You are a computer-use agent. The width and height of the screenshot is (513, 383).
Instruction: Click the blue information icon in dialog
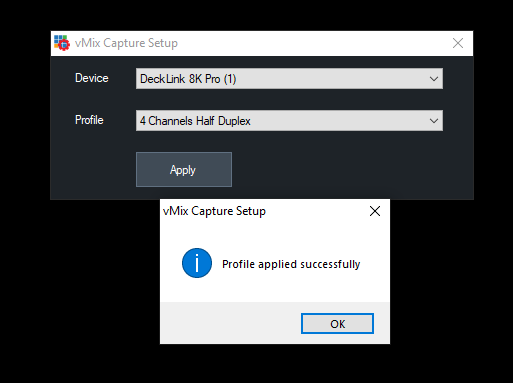click(197, 263)
